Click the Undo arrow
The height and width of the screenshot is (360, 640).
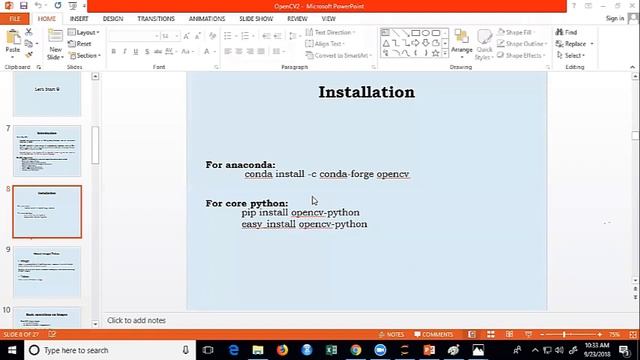tap(38, 6)
